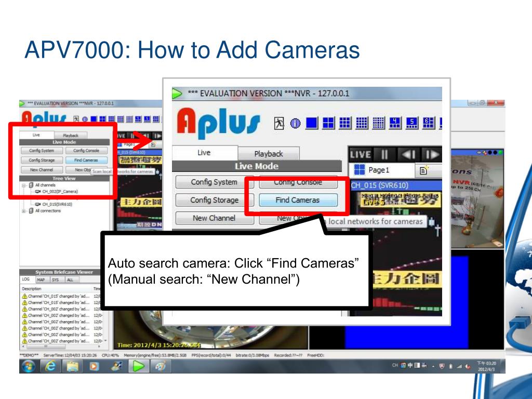The width and height of the screenshot is (532, 399).
Task: Click the CH_015 (SVR610) title bar in inset
Action: click(395, 185)
